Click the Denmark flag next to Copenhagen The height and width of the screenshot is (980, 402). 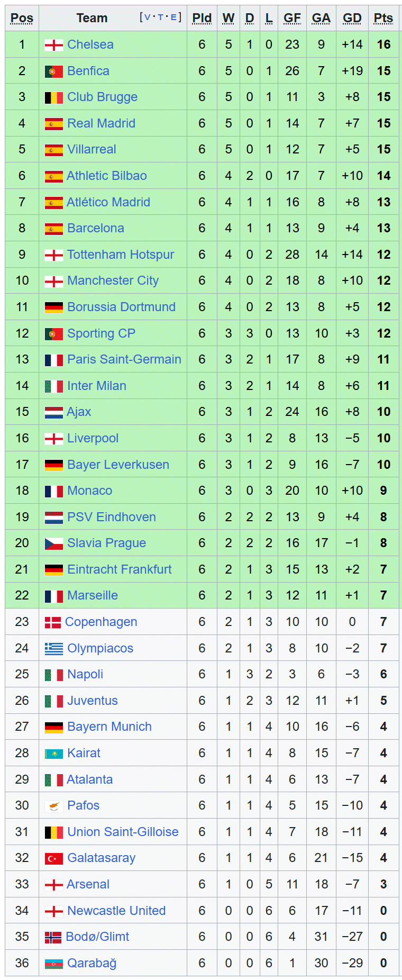click(53, 622)
